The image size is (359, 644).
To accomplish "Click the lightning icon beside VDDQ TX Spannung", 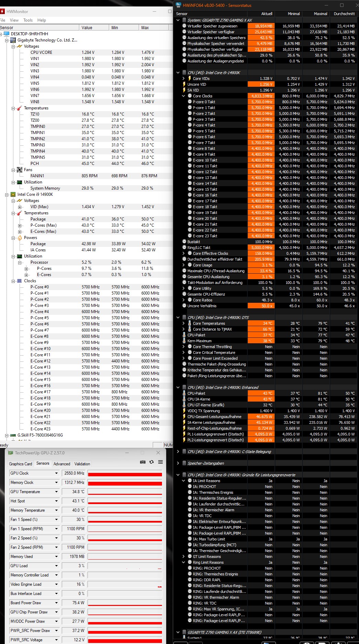I will [x=184, y=411].
